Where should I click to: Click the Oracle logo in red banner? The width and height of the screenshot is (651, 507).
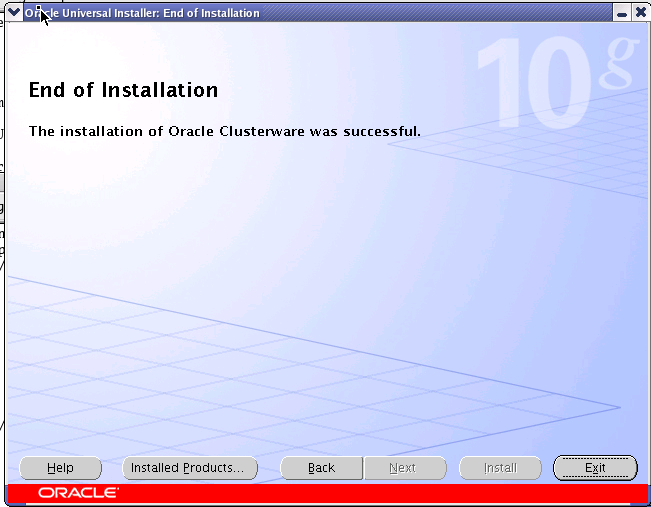[x=78, y=493]
